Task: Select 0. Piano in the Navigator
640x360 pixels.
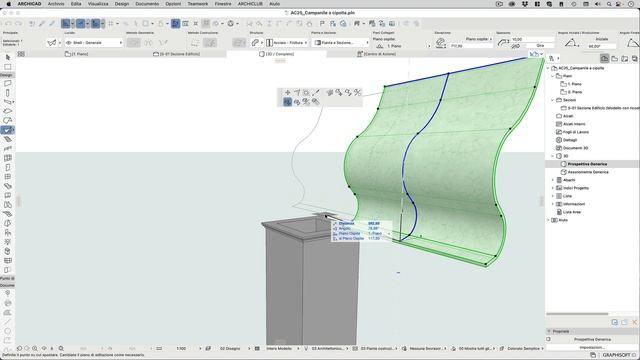Action: 574,92
